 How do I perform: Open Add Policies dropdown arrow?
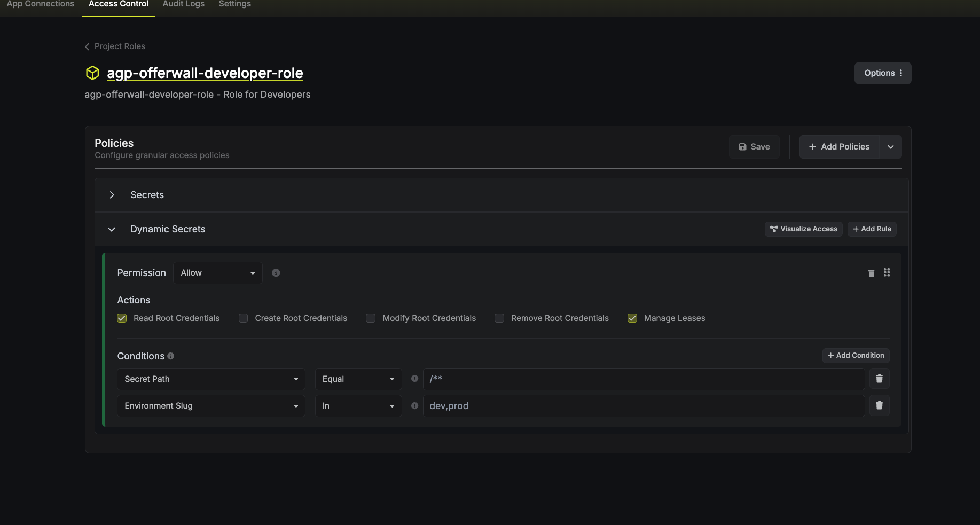point(890,147)
